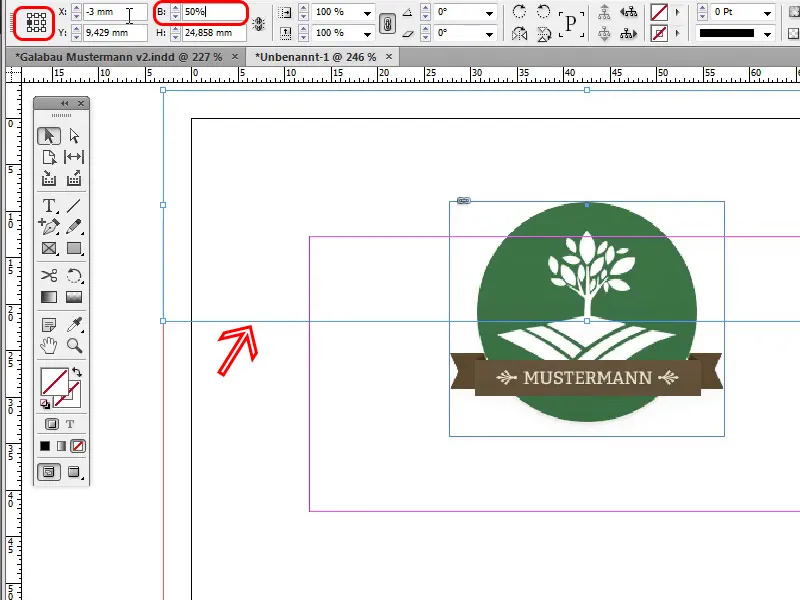The height and width of the screenshot is (600, 800).
Task: Select the Eyedropper tool
Action: 74,324
